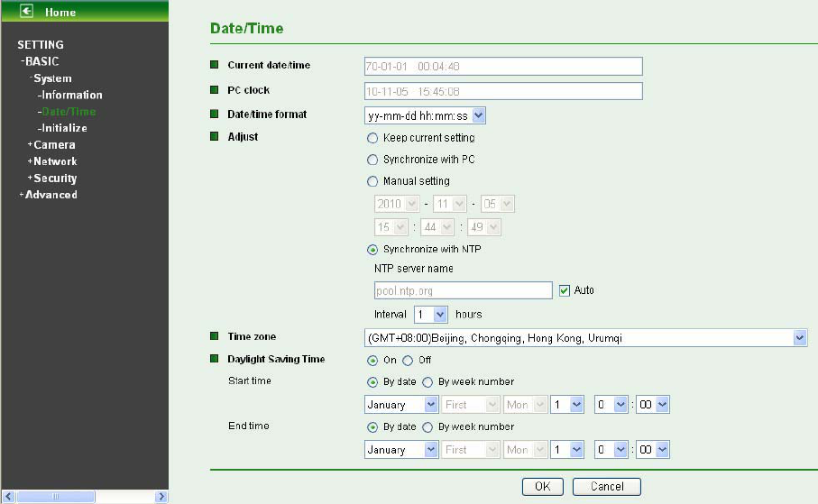This screenshot has width=818, height=504.
Task: Open the manual hour 15 dropdown
Action: coord(391,227)
